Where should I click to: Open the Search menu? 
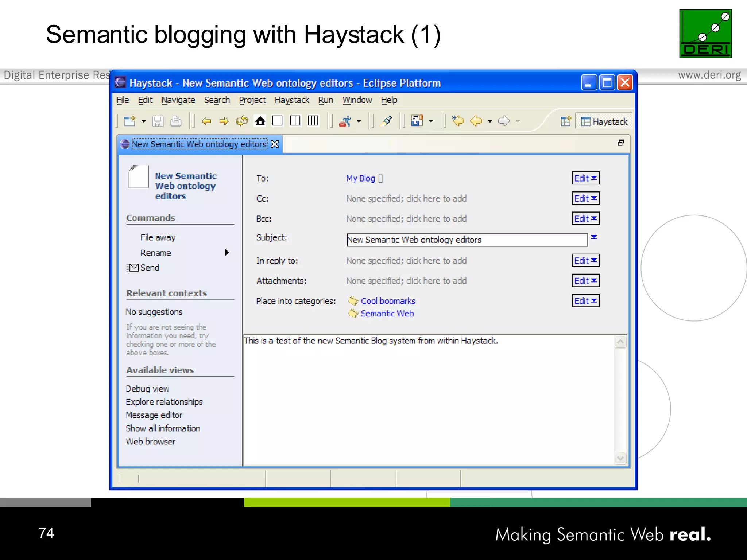tap(217, 100)
